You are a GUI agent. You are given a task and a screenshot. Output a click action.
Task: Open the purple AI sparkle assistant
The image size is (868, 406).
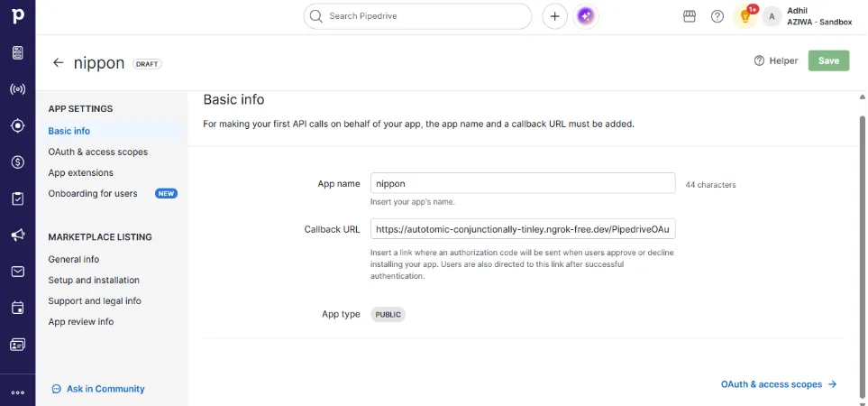point(586,16)
